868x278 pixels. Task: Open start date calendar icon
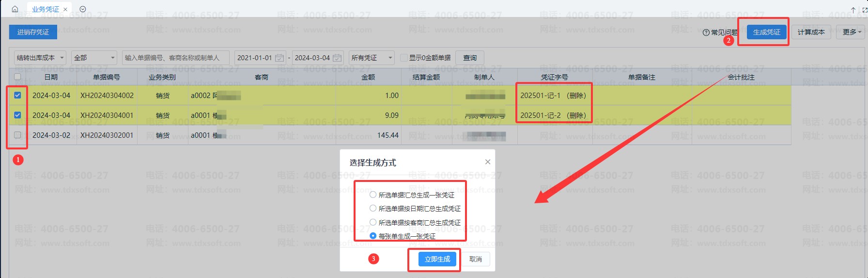(279, 58)
